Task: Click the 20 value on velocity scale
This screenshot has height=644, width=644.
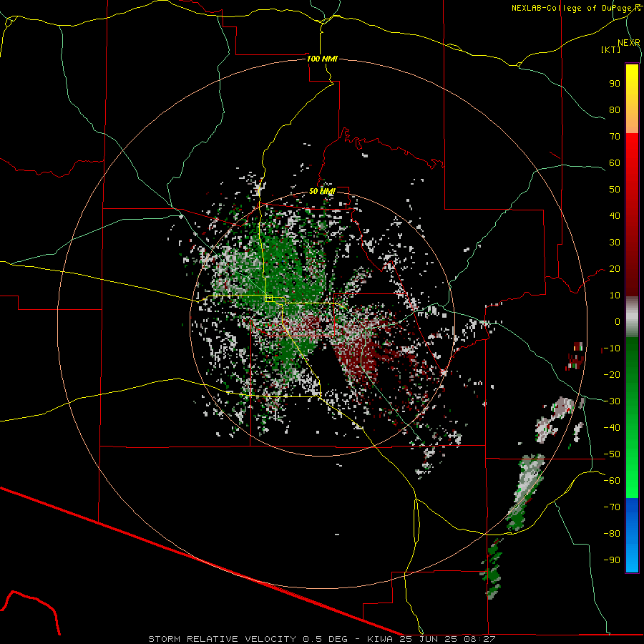Action: point(615,269)
